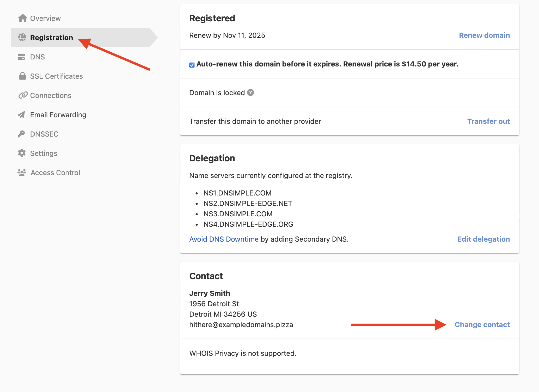Click the NS1.DNSIMPLE.COM name server entry
This screenshot has width=539, height=392.
click(x=237, y=193)
